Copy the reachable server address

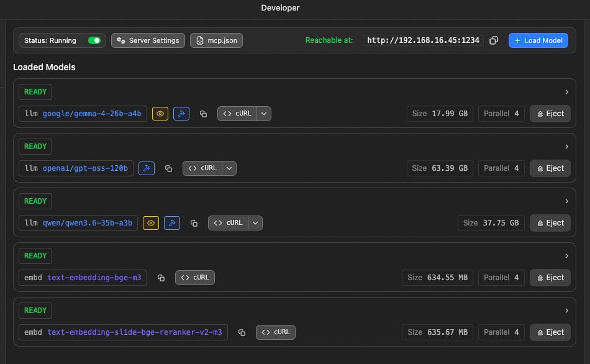494,40
